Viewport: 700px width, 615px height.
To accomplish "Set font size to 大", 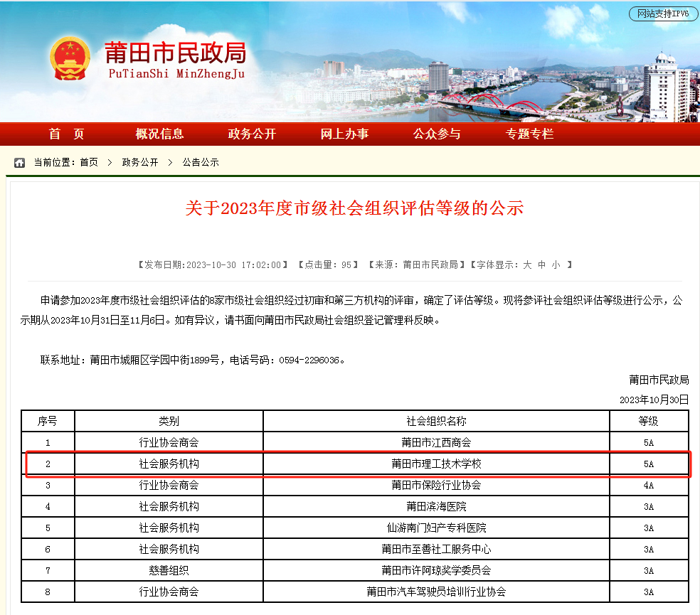I will click(x=527, y=265).
